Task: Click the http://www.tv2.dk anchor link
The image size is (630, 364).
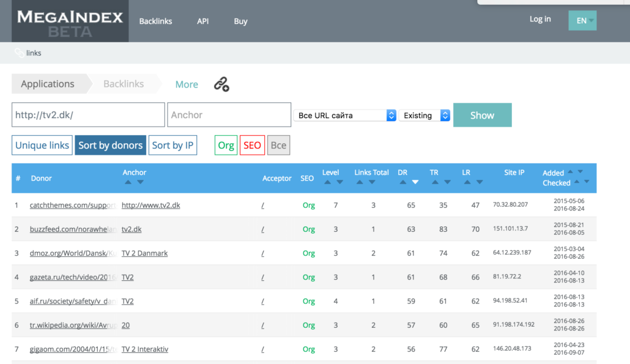Action: pos(150,206)
